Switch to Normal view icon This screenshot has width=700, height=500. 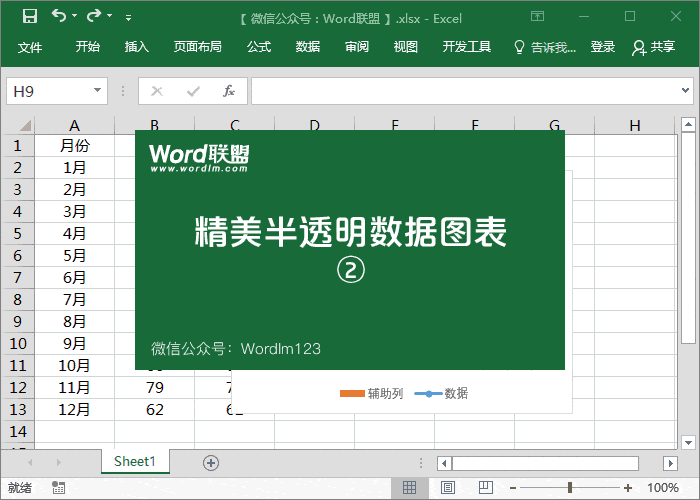(409, 488)
